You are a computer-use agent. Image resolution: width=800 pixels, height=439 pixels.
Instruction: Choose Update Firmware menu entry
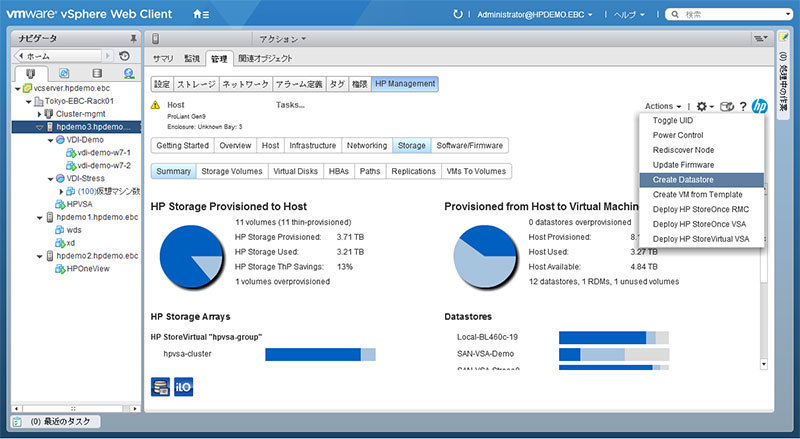click(702, 165)
